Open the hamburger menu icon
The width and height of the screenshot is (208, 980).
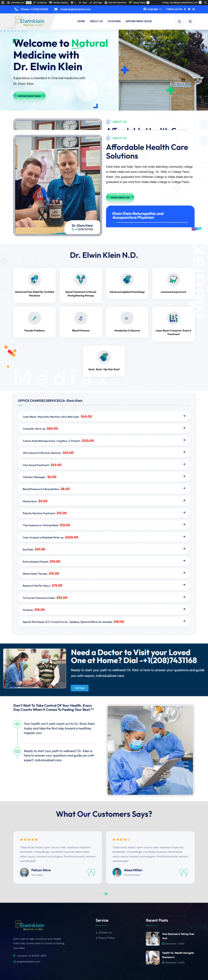(190, 21)
